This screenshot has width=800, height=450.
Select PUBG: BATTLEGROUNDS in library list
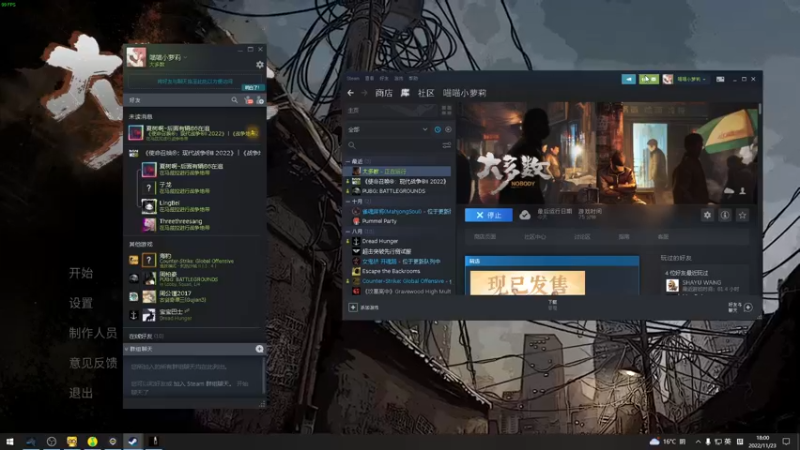click(x=393, y=191)
